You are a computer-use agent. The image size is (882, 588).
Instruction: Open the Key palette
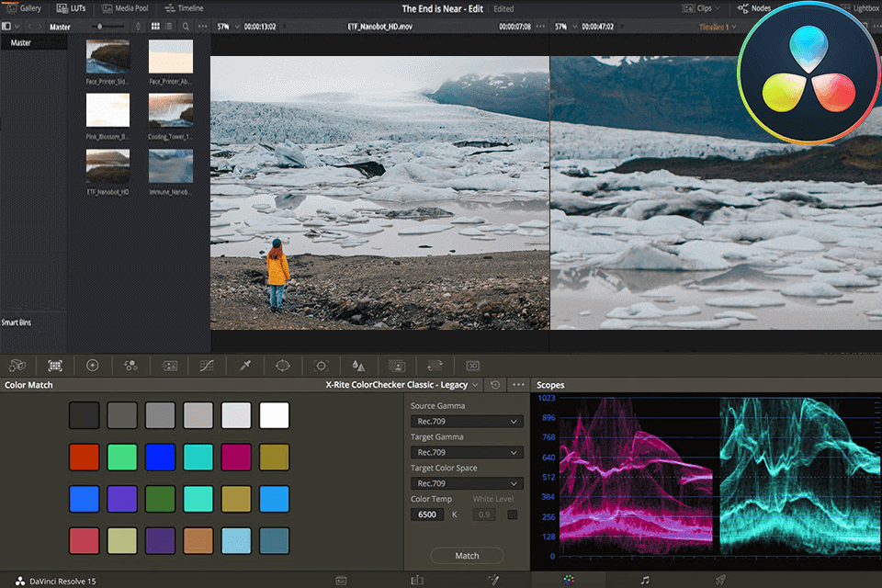click(397, 366)
